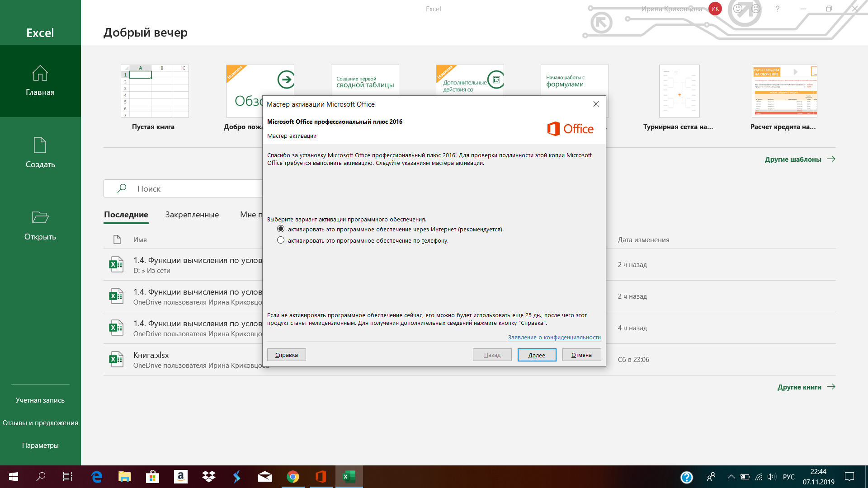Screen dimensions: 868x488
Task: Open Заявление о конфиденциальности link
Action: pyautogui.click(x=554, y=338)
